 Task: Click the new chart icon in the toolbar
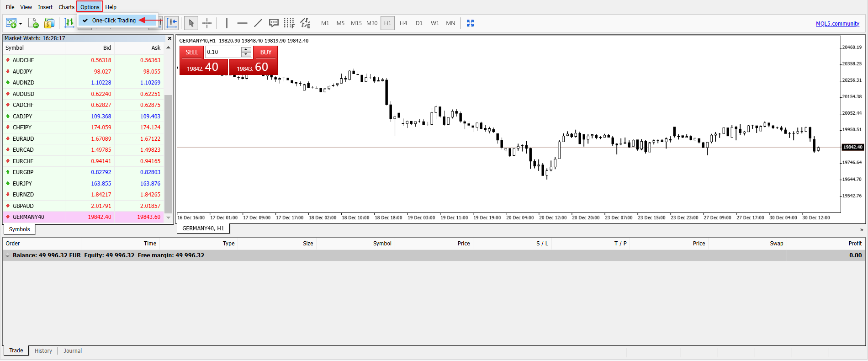point(11,23)
